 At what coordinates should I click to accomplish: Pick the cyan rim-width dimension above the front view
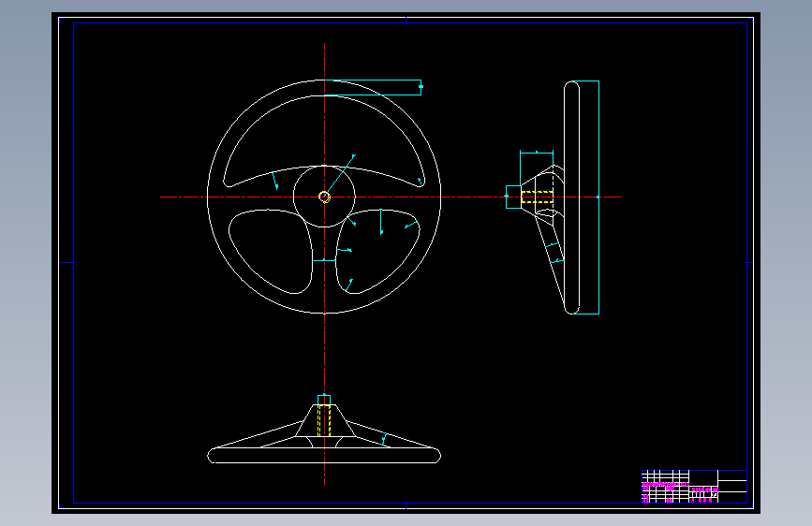[373, 87]
